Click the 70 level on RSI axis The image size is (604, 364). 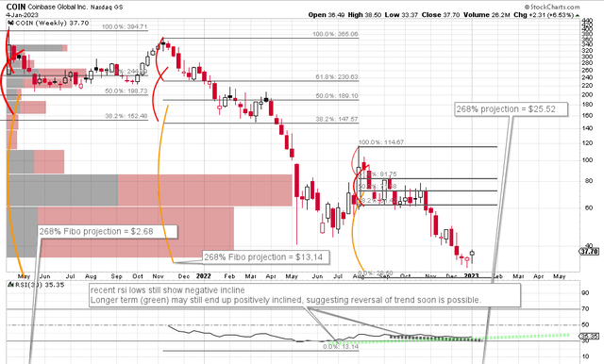pyautogui.click(x=585, y=309)
